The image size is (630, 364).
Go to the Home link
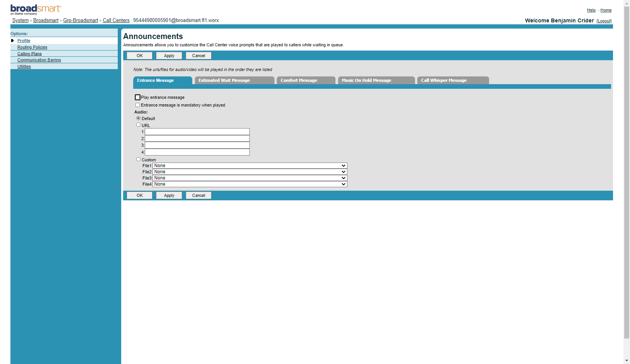(606, 10)
